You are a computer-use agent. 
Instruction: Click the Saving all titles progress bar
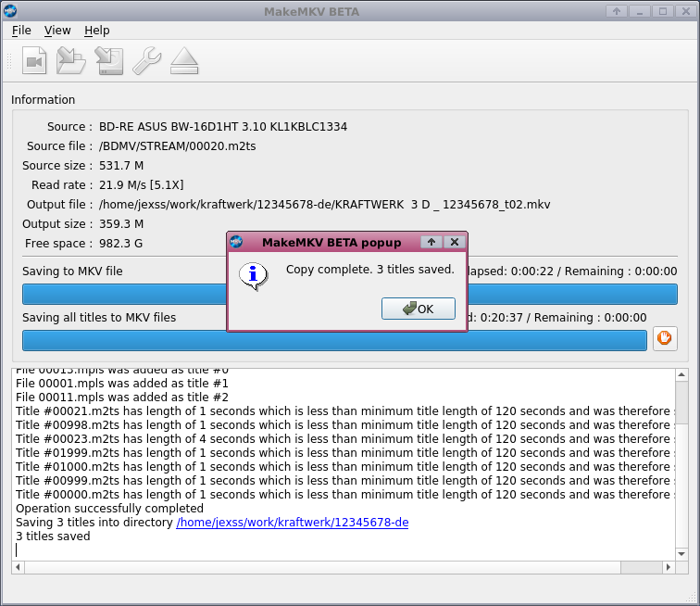point(334,340)
